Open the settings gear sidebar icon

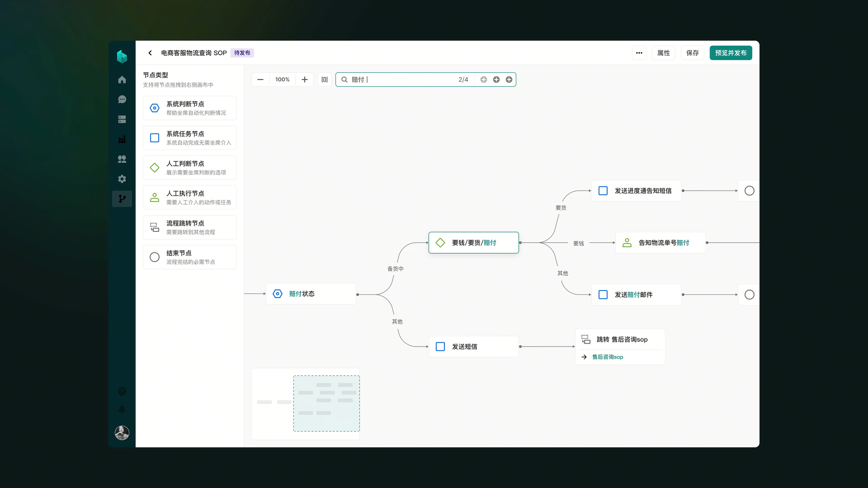[x=122, y=179]
